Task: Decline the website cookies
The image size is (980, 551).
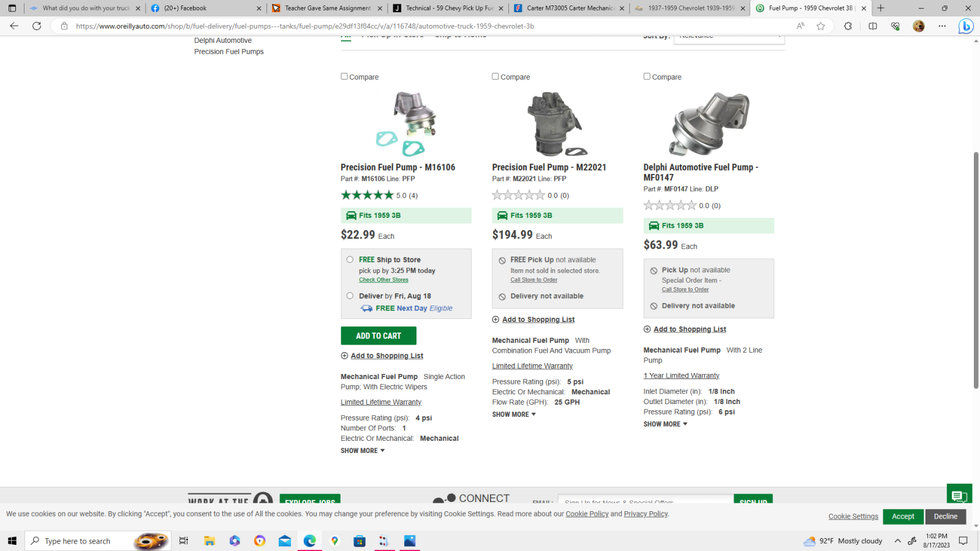Action: point(946,516)
